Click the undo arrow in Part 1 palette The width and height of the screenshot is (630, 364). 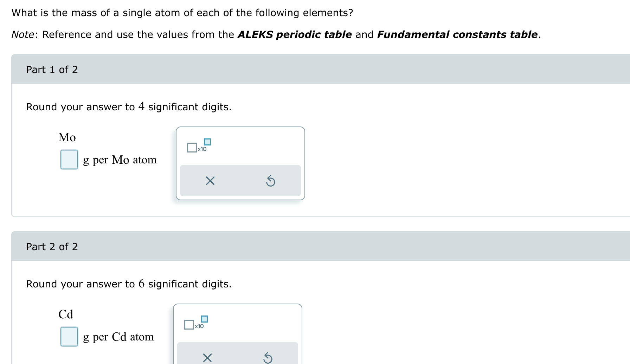(x=271, y=181)
